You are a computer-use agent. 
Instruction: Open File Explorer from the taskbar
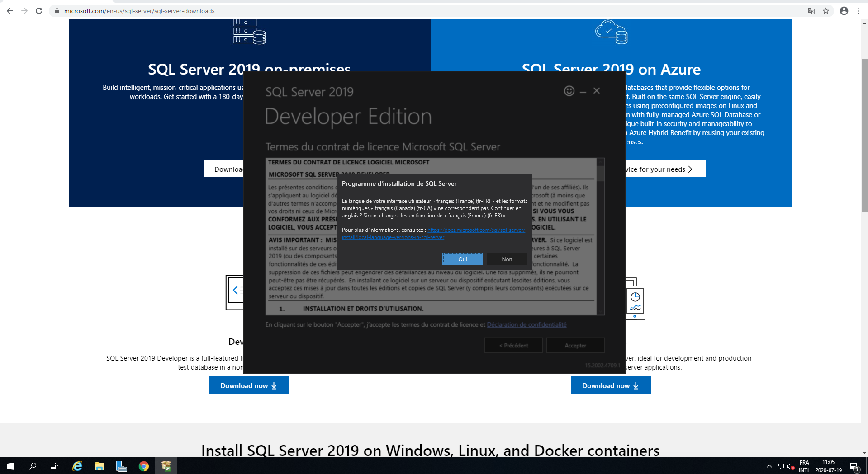[100, 466]
